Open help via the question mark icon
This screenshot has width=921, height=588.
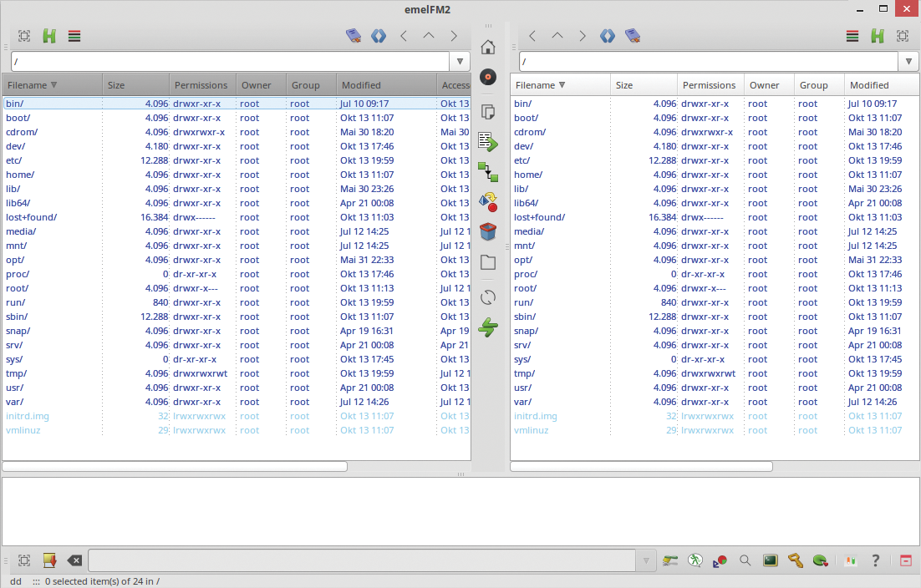coord(874,560)
